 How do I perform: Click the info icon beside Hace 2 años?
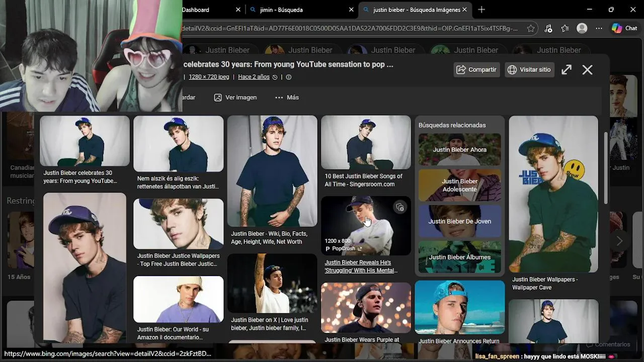[x=288, y=77]
